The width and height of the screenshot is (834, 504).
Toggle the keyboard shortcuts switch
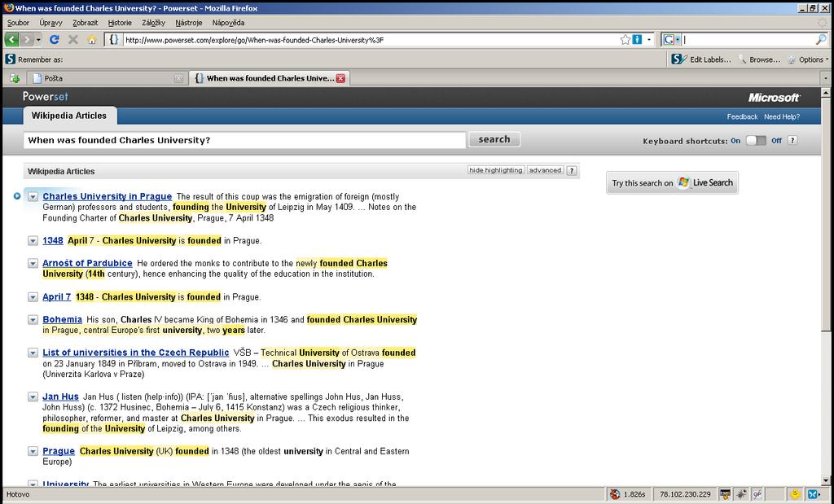[756, 140]
